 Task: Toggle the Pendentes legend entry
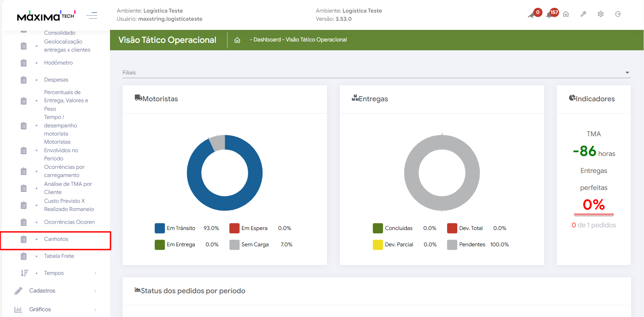click(x=472, y=245)
